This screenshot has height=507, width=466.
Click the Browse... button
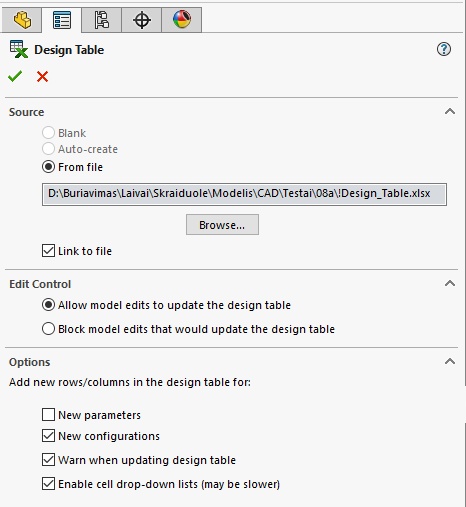click(222, 225)
